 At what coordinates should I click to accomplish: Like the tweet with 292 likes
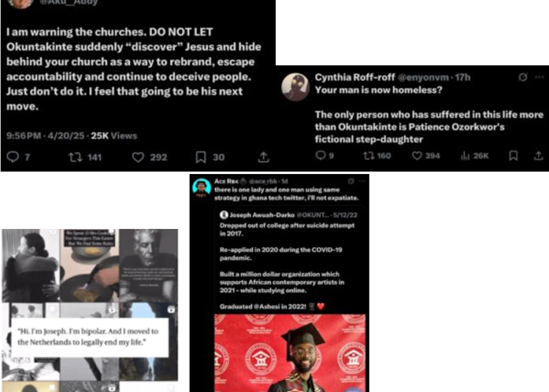coord(138,157)
